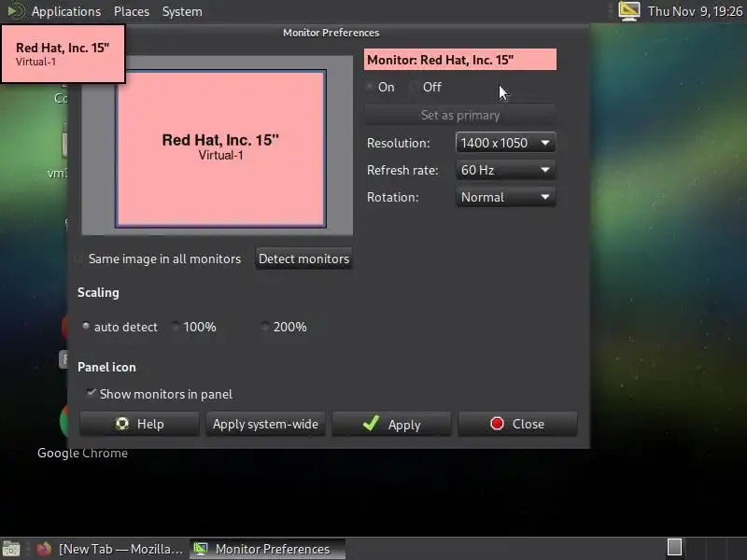
Task: Select the Off radio button
Action: (415, 87)
